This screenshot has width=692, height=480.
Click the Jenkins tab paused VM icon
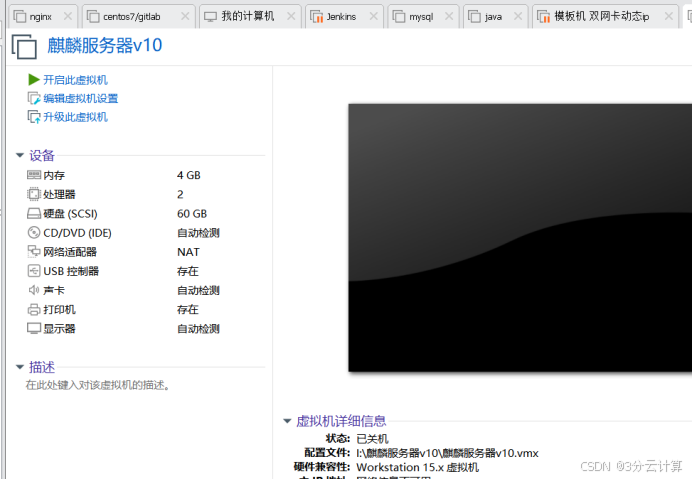coord(316,17)
